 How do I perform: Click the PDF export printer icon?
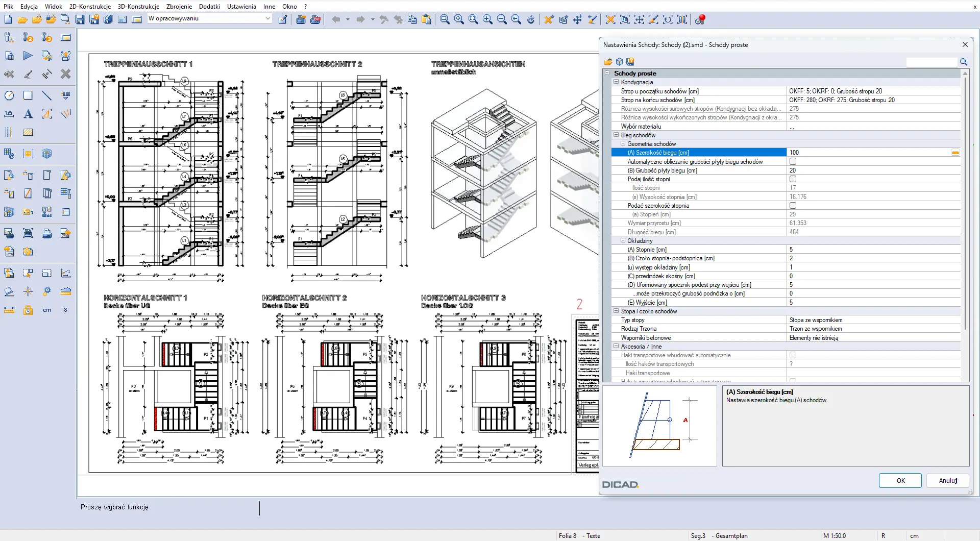[x=315, y=19]
